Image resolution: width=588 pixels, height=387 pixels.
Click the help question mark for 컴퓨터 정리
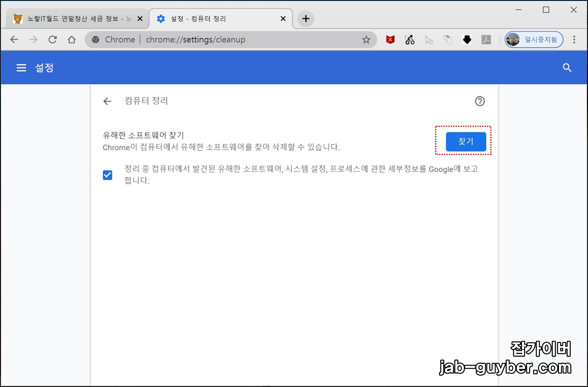click(480, 101)
